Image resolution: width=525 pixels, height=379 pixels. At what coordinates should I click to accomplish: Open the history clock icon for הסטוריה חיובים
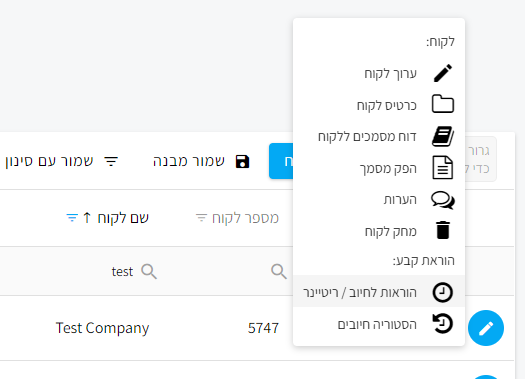[443, 323]
